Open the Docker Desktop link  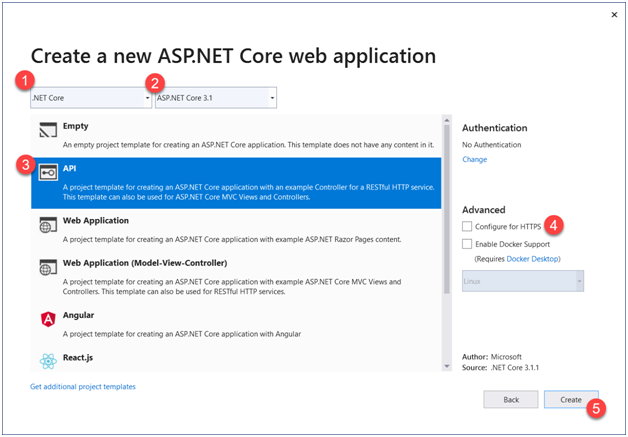(534, 259)
